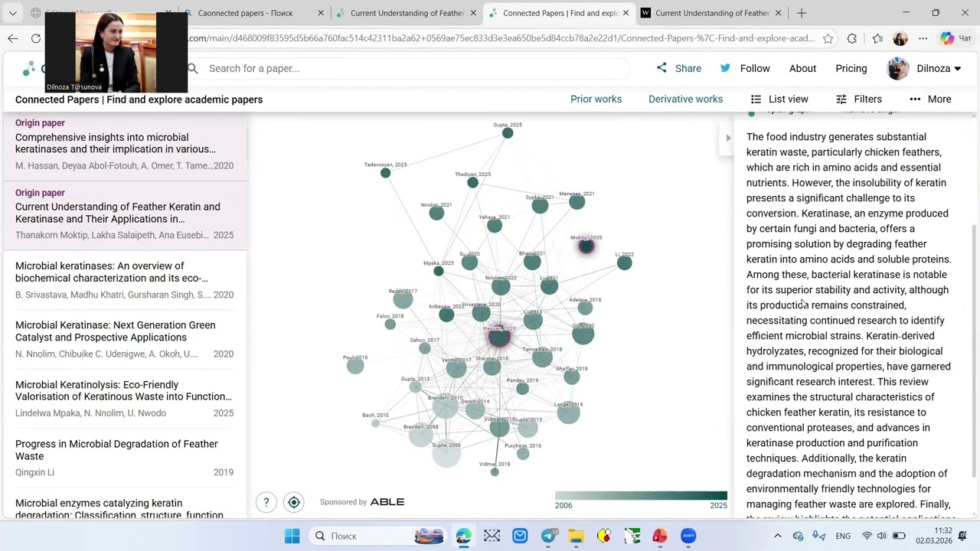Select origin paper 'Comprehensive insights into microbial keratinases'
This screenshot has height=551, width=980.
pos(124,144)
